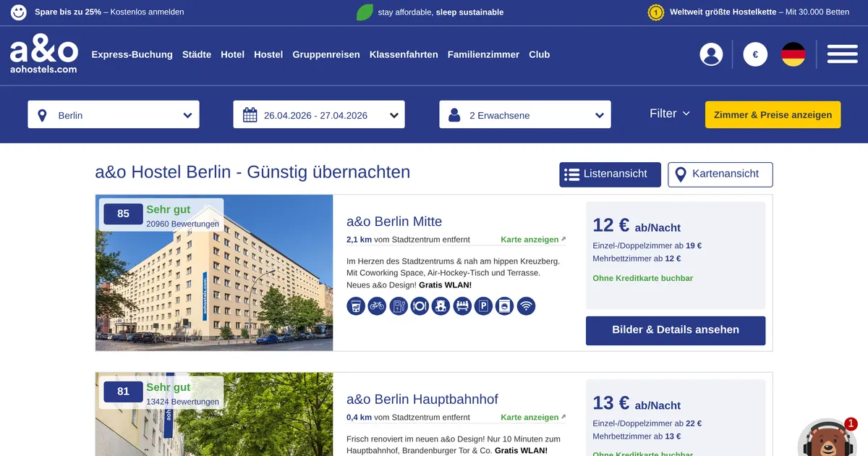Click 20960 Bewertungen reviews text
Screen dimensions: 868x456
point(182,224)
